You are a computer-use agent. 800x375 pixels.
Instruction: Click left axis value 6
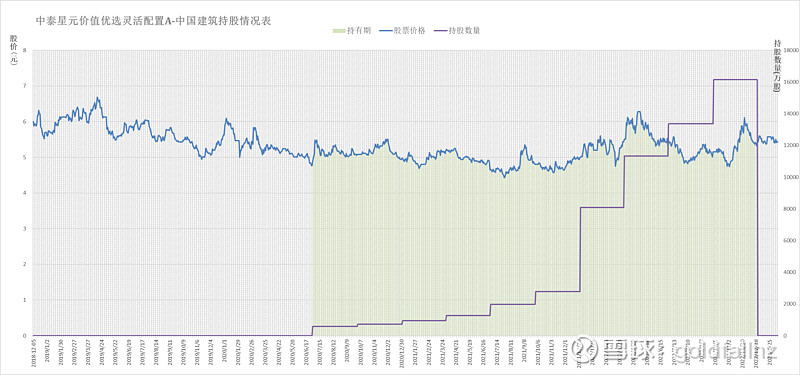click(24, 122)
